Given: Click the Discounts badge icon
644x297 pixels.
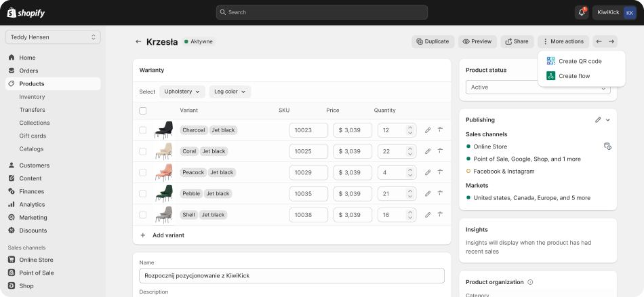Looking at the screenshot, I should coord(12,231).
